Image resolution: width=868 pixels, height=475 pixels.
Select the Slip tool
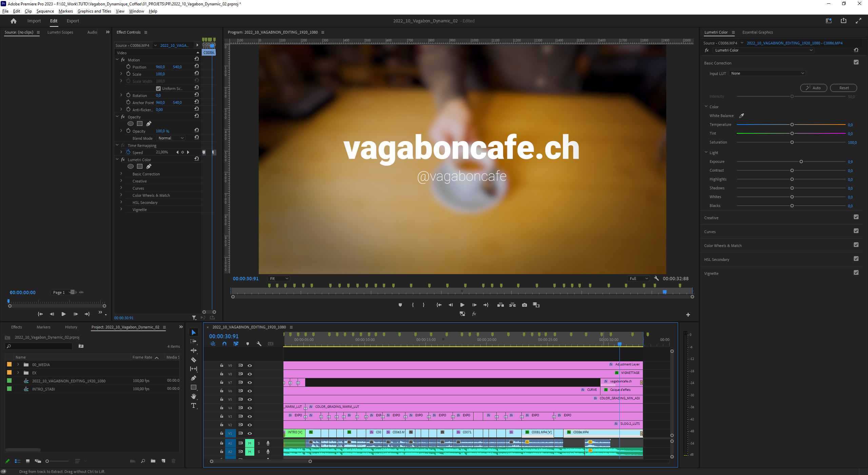coord(194,369)
